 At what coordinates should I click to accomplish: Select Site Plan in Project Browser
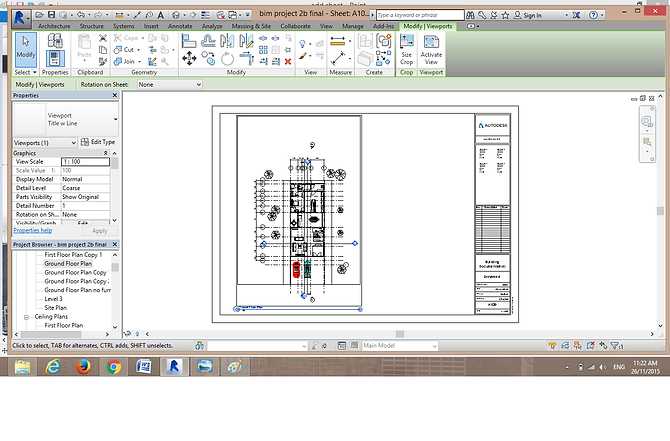pyautogui.click(x=56, y=308)
